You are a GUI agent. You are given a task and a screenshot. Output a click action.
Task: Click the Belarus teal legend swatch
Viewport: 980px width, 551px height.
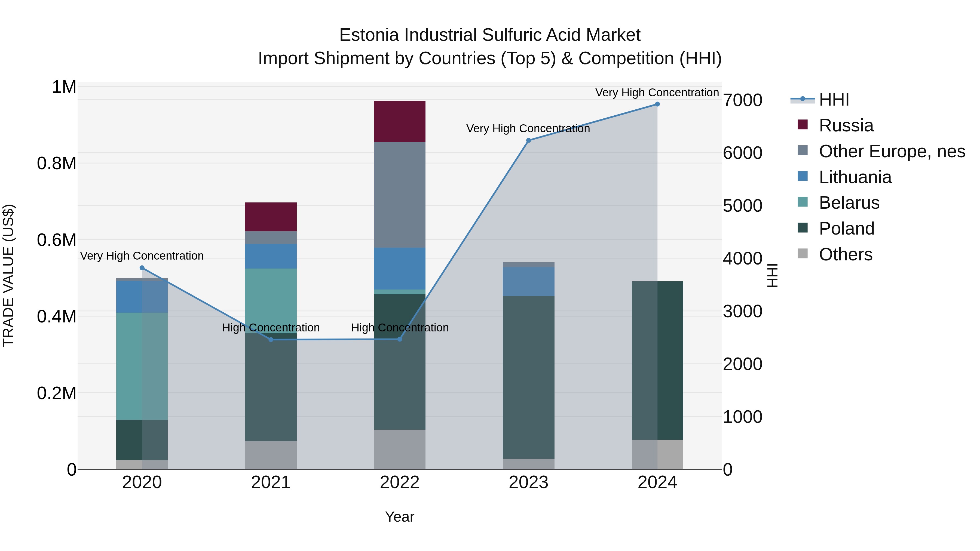click(x=803, y=202)
